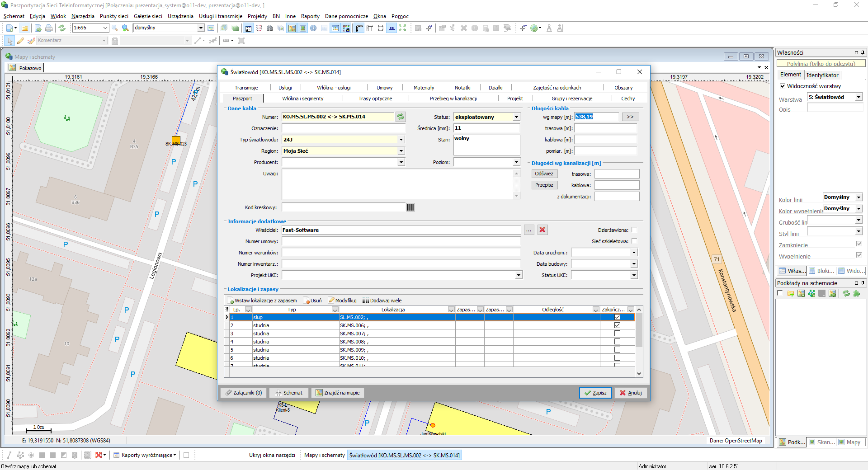Open the Producent dropdown

point(401,162)
